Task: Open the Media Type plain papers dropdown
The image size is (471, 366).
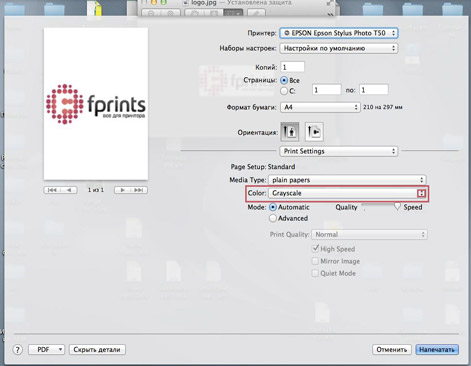Action: click(347, 180)
